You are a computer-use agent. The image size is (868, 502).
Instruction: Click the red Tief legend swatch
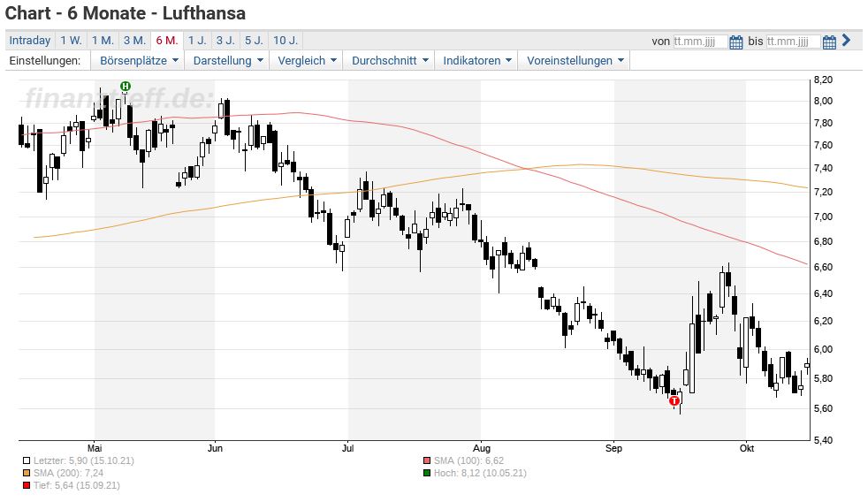click(27, 485)
